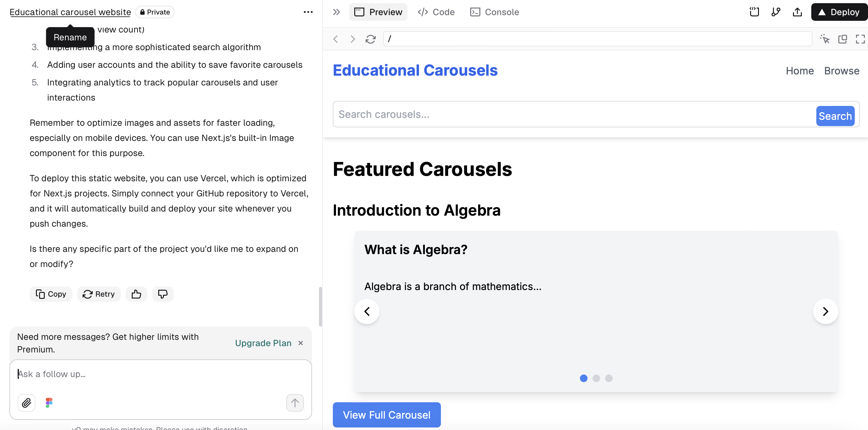Viewport: 868px width, 430px height.
Task: Select the first carousel dot indicator
Action: point(584,378)
